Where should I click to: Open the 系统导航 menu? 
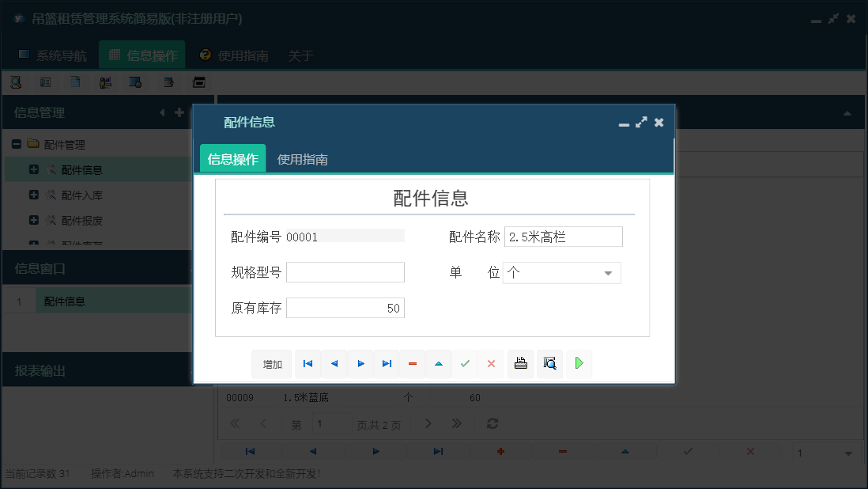[x=55, y=55]
